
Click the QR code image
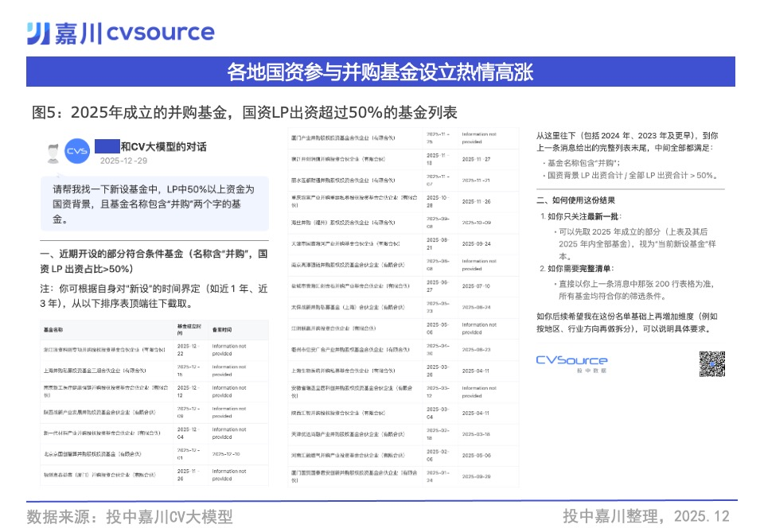click(711, 364)
